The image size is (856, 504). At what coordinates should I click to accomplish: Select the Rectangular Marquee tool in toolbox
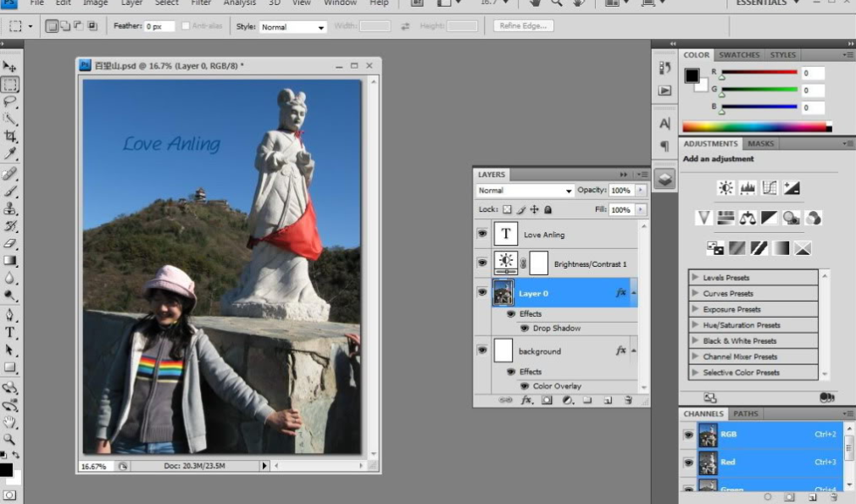[x=10, y=84]
